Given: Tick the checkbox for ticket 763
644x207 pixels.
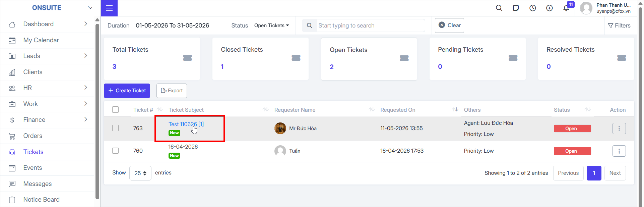Looking at the screenshot, I should pos(115,128).
